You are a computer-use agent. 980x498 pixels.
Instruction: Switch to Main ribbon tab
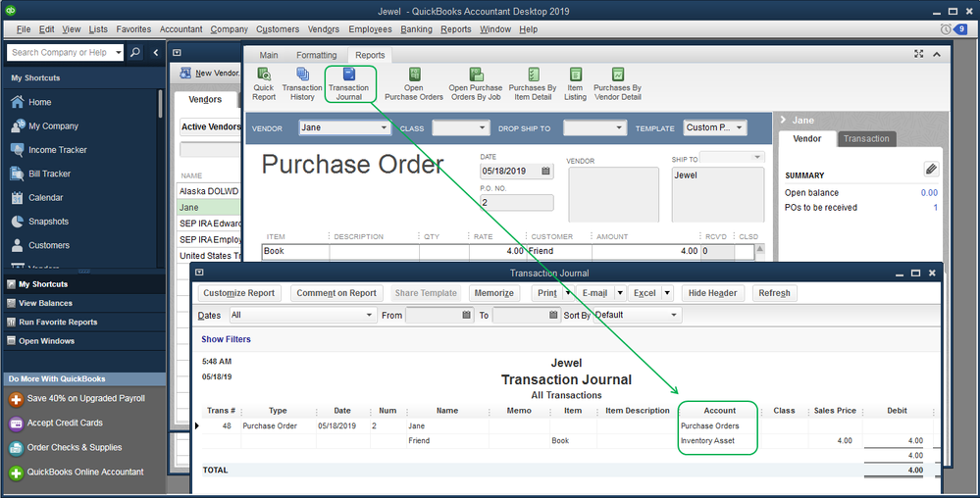click(x=269, y=55)
